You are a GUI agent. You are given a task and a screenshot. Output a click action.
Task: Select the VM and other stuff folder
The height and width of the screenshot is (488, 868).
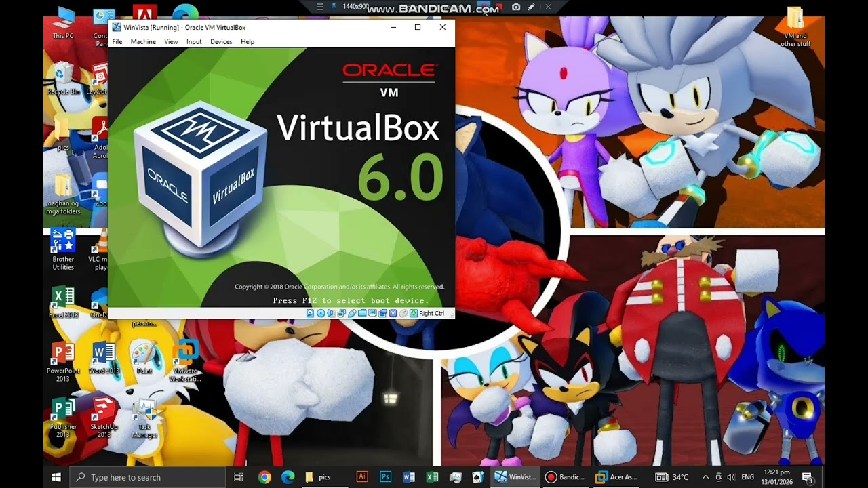[x=795, y=27]
